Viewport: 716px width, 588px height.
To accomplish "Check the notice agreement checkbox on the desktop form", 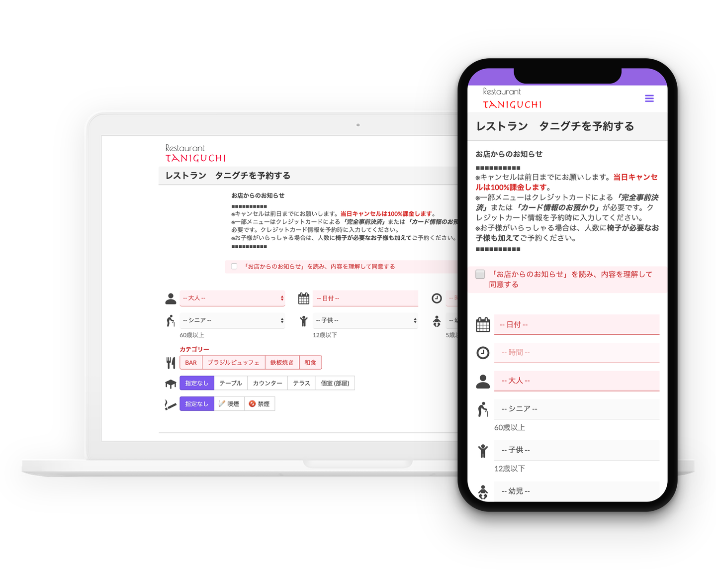I will coord(234,266).
